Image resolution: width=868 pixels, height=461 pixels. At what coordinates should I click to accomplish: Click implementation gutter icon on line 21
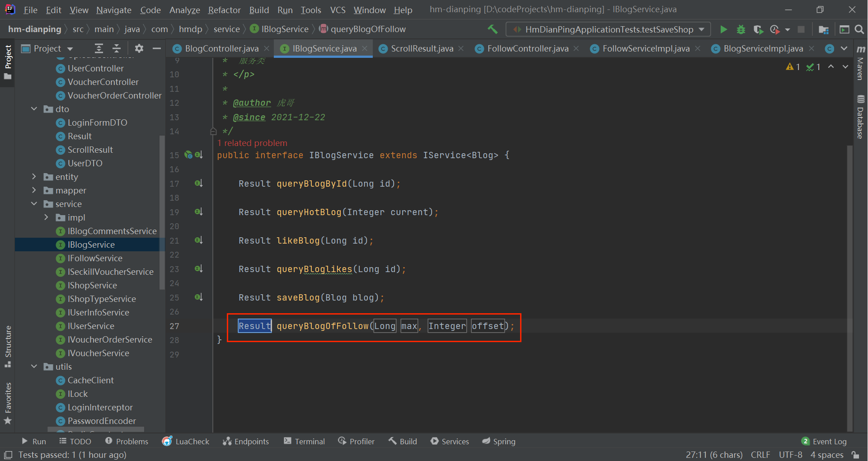(199, 240)
